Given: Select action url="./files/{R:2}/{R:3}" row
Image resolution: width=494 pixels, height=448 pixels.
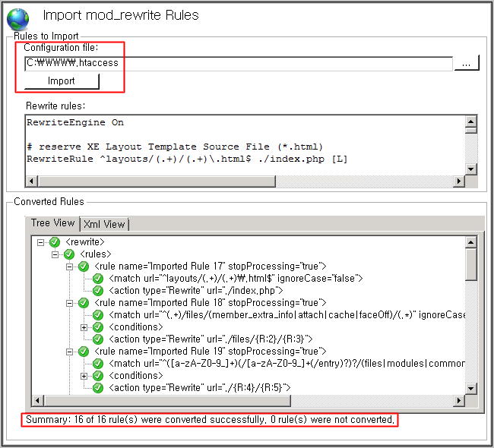Looking at the screenshot, I should pyautogui.click(x=211, y=339).
